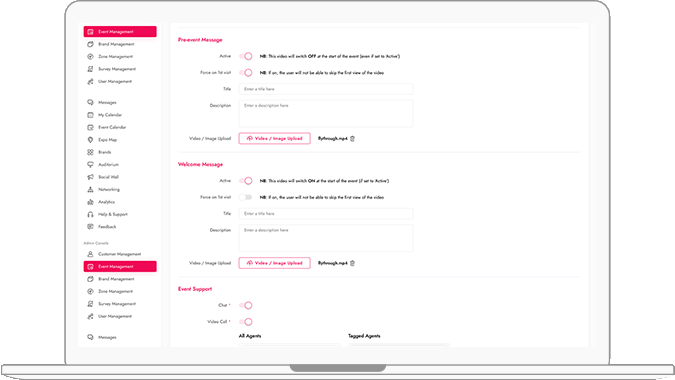Screen dimensions: 675x380
Task: Open Expo Map via its pin icon
Action: pos(90,140)
